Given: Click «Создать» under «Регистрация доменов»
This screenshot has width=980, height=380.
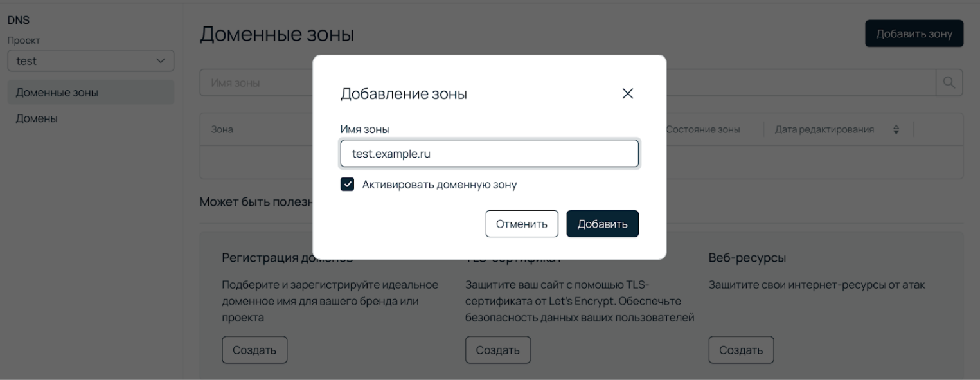Looking at the screenshot, I should 254,349.
